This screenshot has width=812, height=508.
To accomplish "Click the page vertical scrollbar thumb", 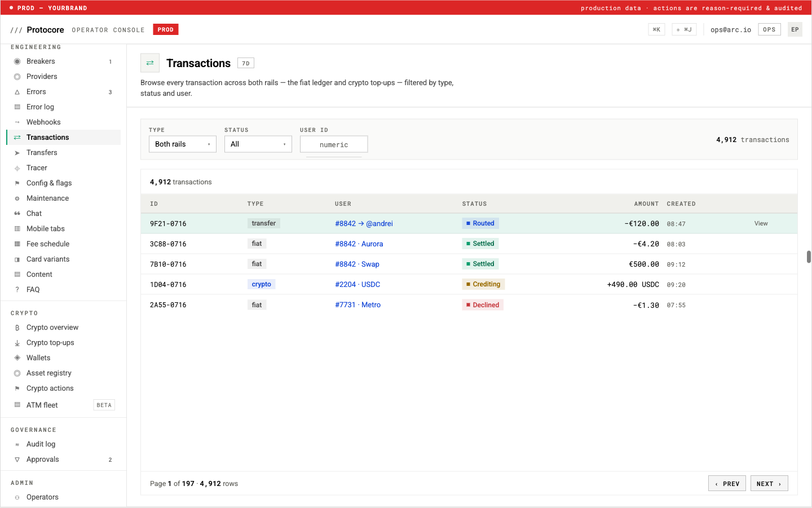I will (809, 257).
